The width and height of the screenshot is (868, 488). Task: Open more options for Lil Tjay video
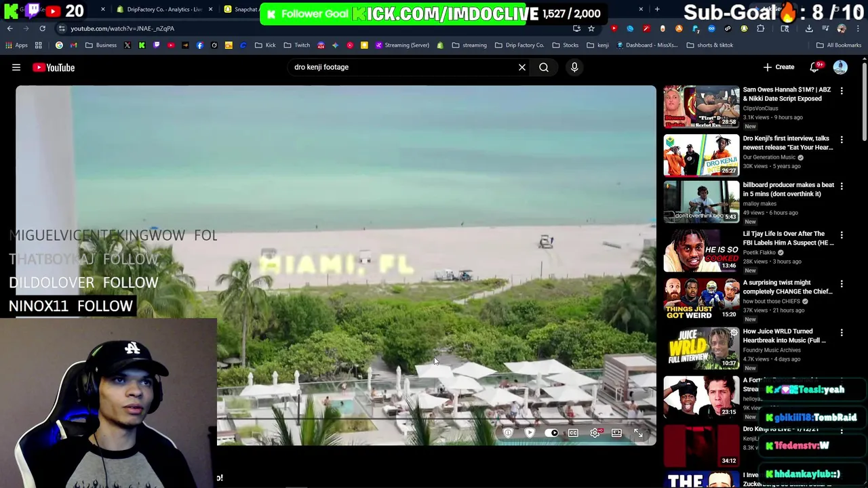point(842,235)
